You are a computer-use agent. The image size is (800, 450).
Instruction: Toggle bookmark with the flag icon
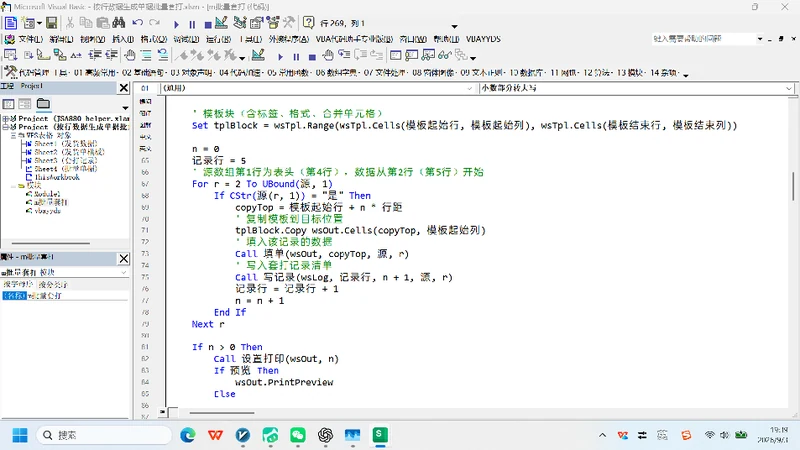pos(182,55)
